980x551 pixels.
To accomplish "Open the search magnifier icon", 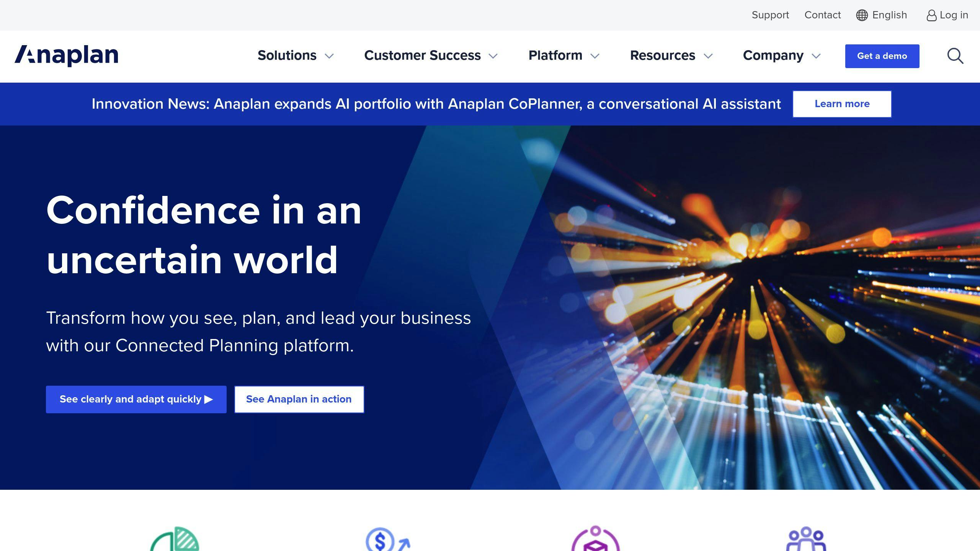I will coord(955,56).
